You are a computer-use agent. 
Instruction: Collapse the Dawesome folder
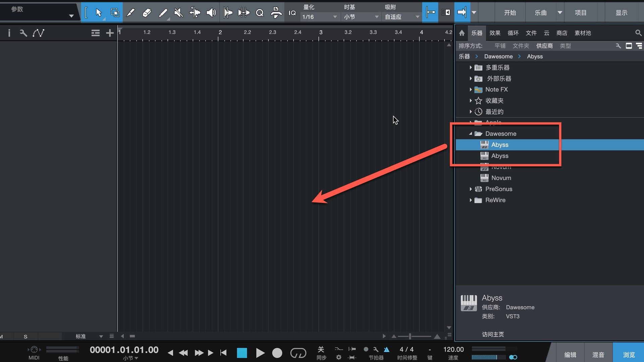point(471,133)
